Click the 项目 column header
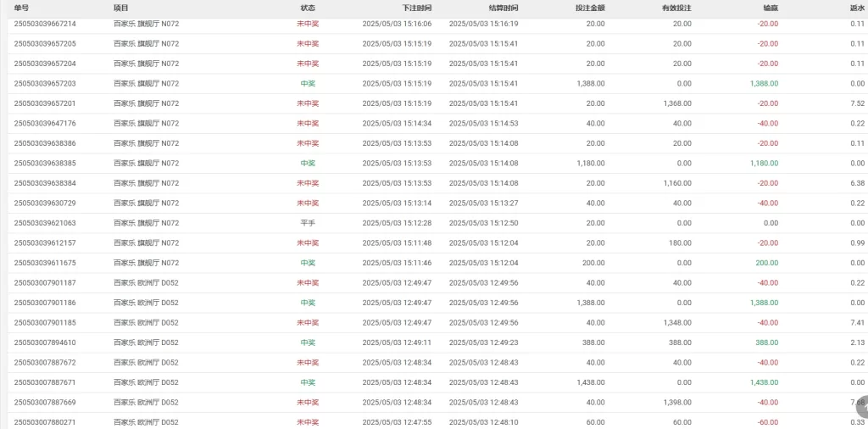This screenshot has height=429, width=868. 120,8
